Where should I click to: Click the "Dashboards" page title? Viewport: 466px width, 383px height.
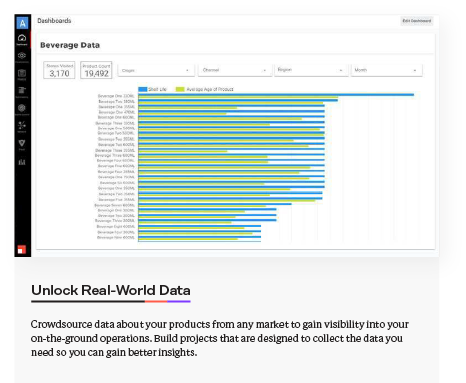(x=54, y=21)
